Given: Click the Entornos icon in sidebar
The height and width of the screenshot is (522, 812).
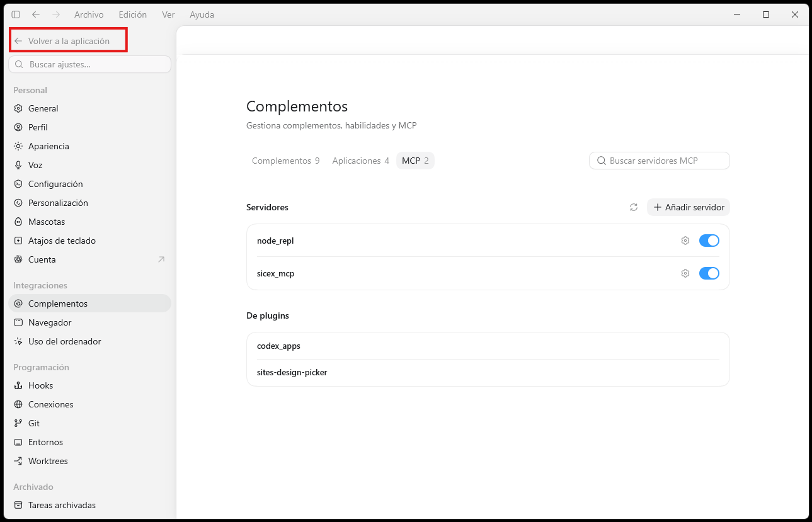Looking at the screenshot, I should click(x=18, y=442).
